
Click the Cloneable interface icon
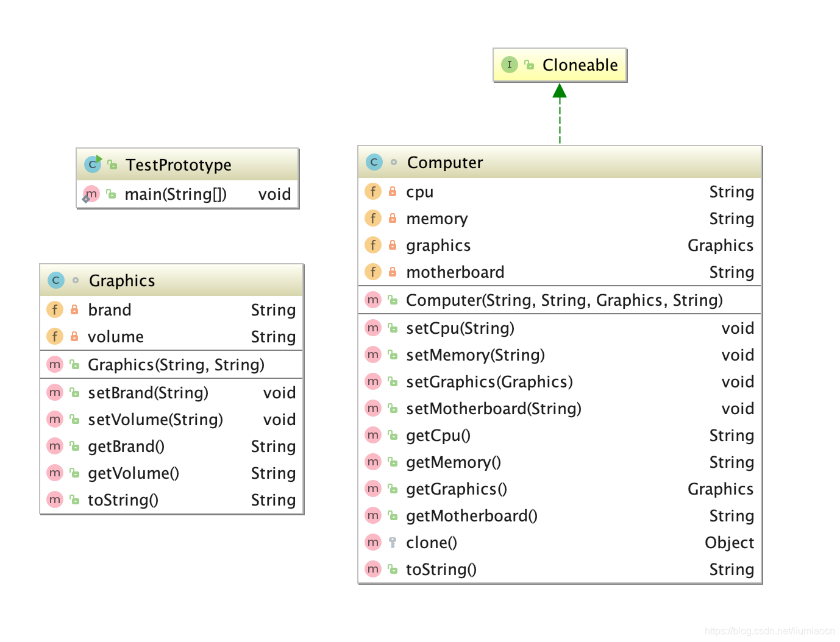coord(510,65)
